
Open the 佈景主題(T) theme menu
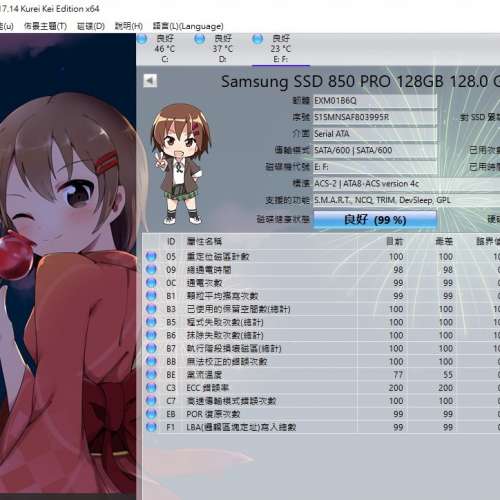45,26
